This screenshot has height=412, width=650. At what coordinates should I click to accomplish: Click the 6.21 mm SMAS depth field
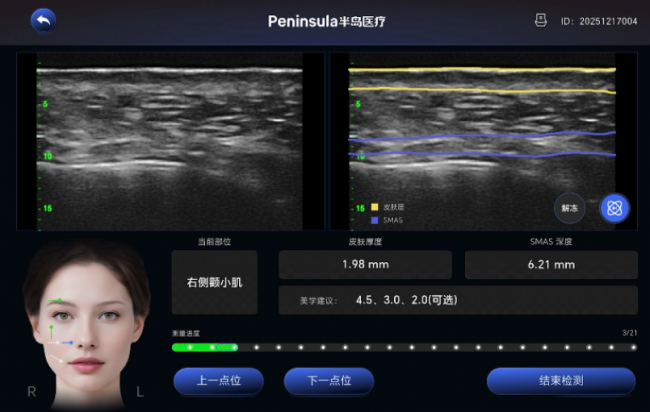551,264
